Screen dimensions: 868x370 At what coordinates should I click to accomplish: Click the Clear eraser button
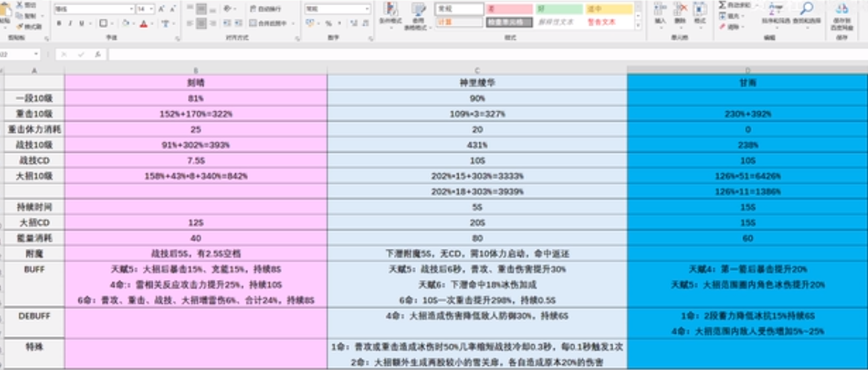732,27
